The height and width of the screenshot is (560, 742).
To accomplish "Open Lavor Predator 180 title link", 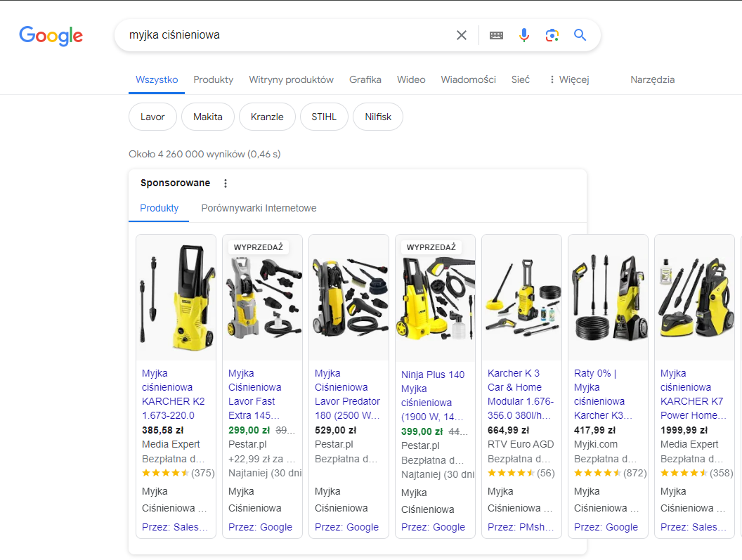I will [x=347, y=394].
